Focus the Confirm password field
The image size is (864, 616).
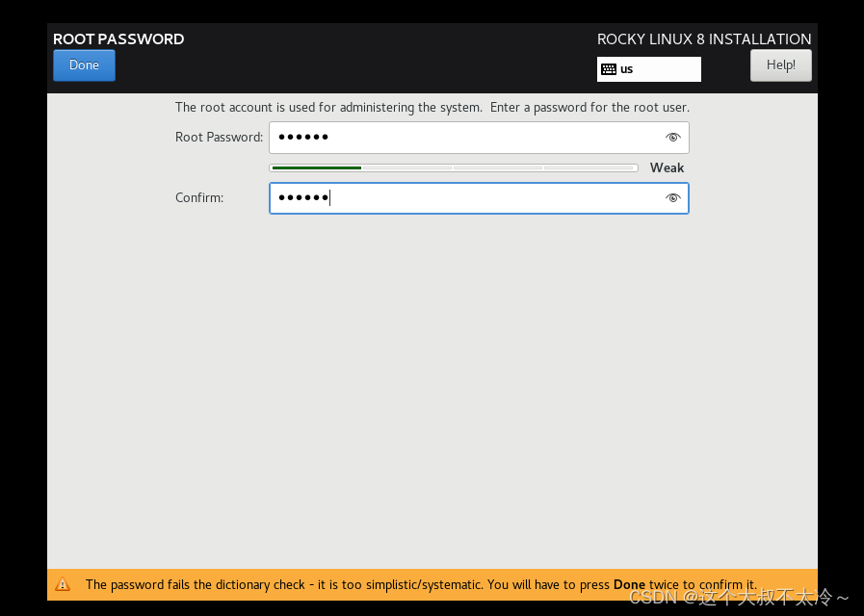click(479, 198)
